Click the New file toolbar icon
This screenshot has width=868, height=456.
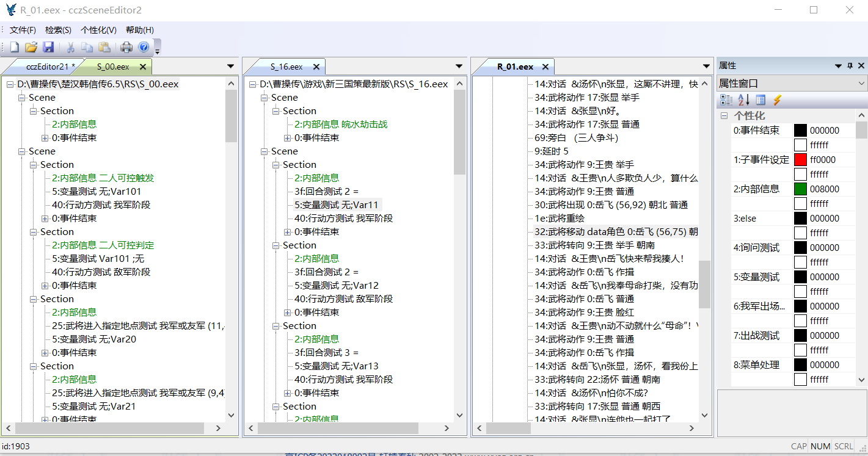pos(14,47)
